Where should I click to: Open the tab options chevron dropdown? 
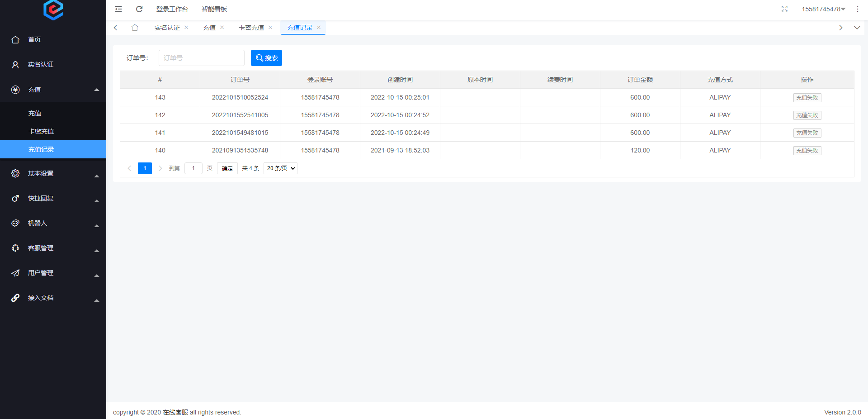(857, 28)
